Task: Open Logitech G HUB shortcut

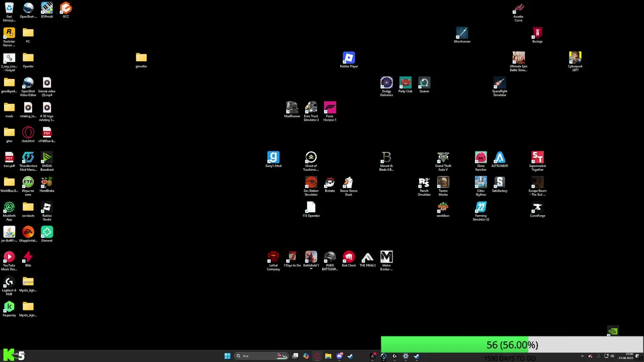Action: tap(9, 286)
